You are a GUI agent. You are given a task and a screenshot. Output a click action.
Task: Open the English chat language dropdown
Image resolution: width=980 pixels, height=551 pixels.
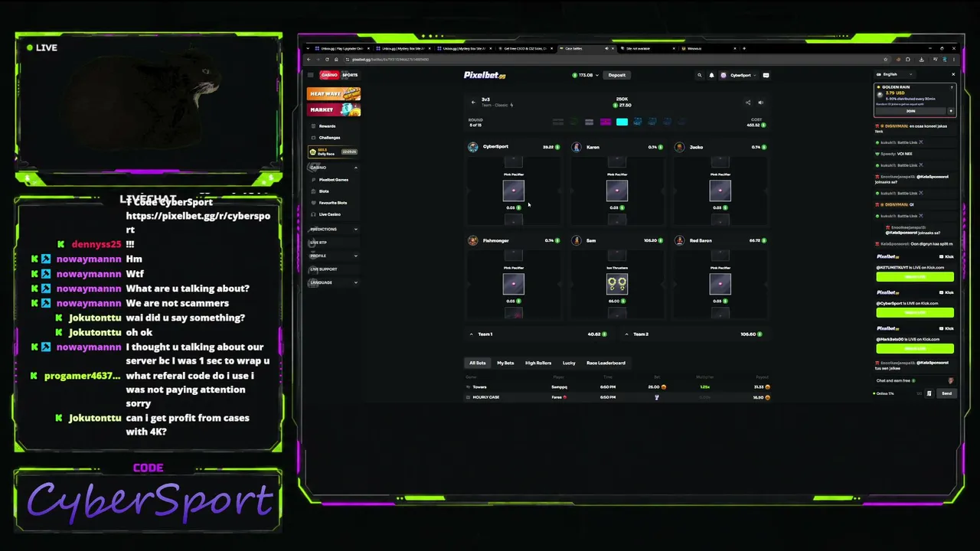tap(897, 74)
